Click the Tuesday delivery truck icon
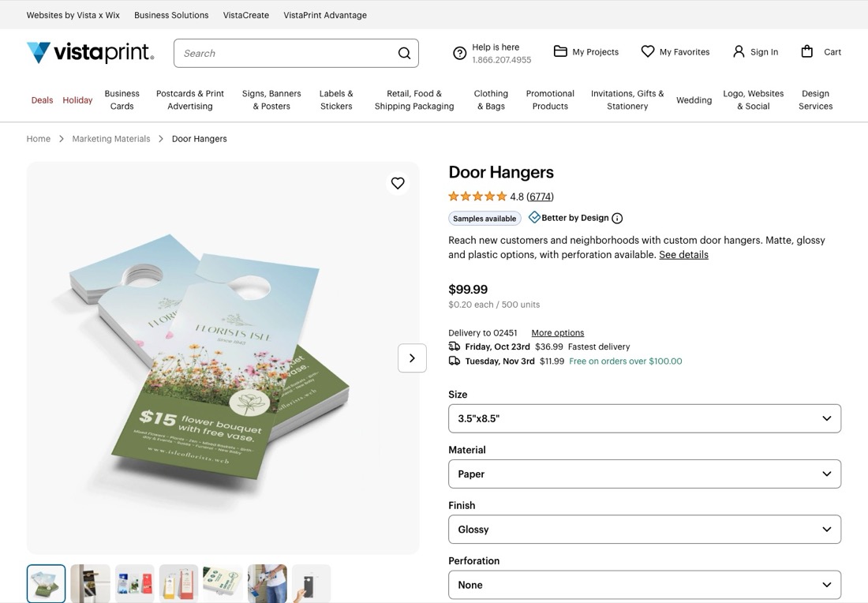868x603 pixels. 454,361
